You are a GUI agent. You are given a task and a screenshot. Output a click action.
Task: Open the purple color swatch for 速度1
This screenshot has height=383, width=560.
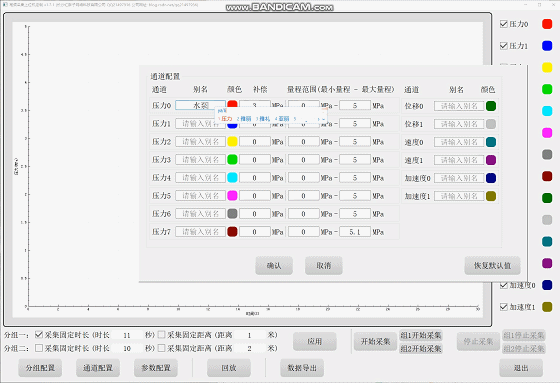491,160
